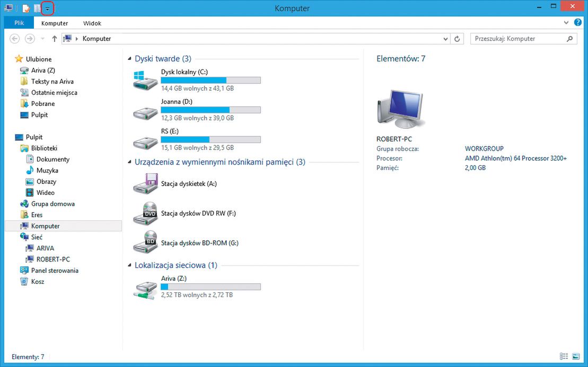Select the Joanna (D:) drive icon
588x367 pixels.
145,112
